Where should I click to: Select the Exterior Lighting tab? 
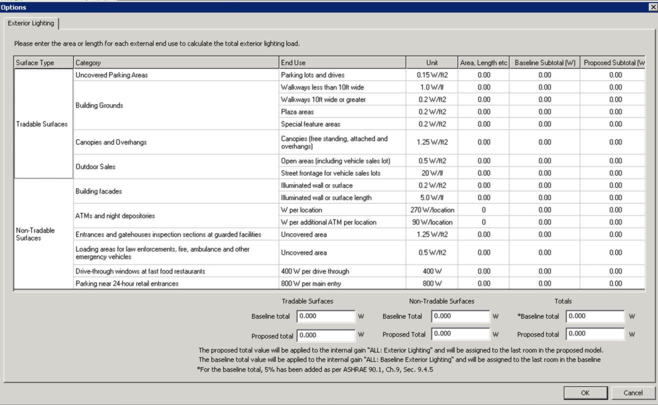(31, 23)
